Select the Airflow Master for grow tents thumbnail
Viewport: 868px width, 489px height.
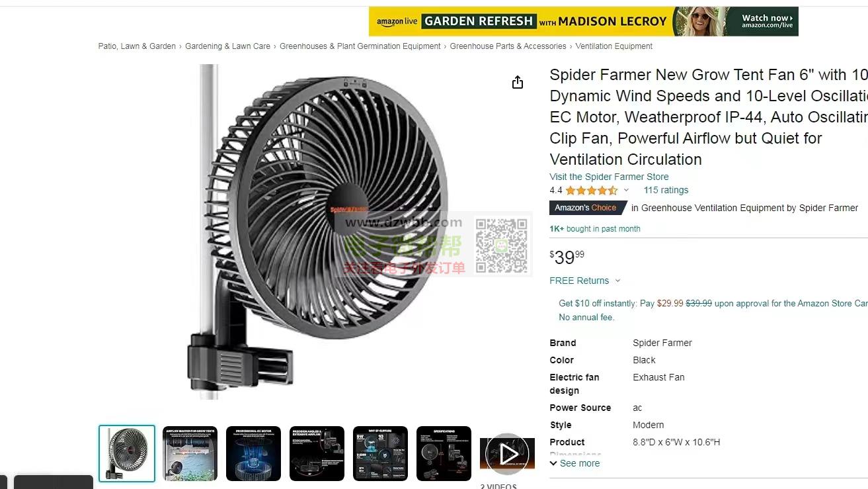pos(190,453)
